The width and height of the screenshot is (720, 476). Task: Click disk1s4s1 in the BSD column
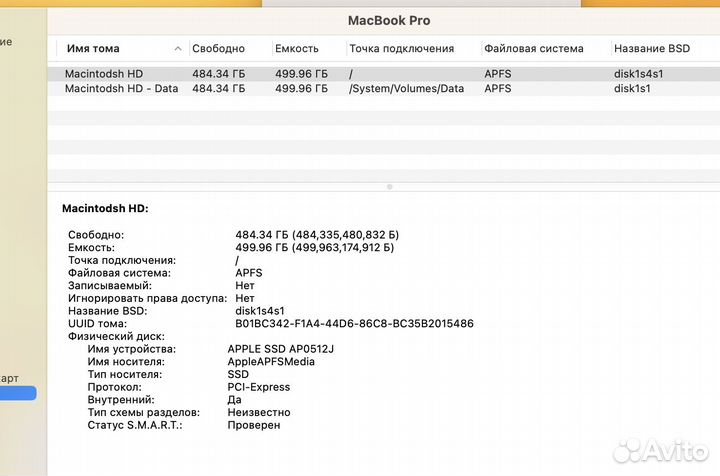[638, 74]
